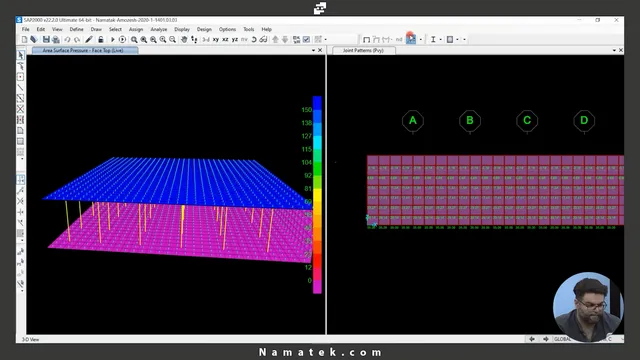This screenshot has height=360, width=640.
Task: Click the pressure contour color legend bar
Action: tap(317, 195)
